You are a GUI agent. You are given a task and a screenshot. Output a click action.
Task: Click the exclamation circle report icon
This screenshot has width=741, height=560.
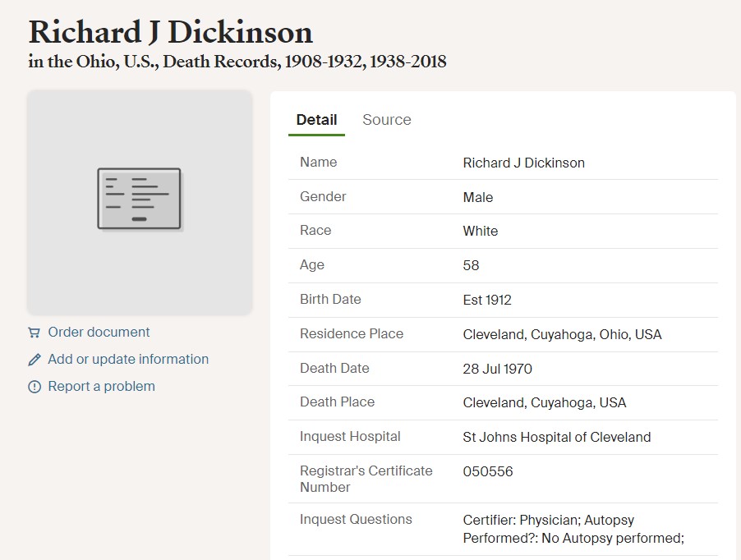click(x=34, y=387)
